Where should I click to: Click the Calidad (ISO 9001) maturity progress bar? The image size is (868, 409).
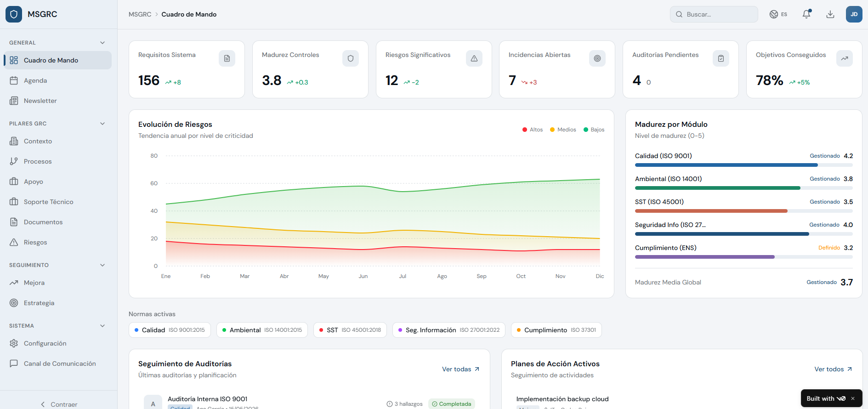point(744,165)
